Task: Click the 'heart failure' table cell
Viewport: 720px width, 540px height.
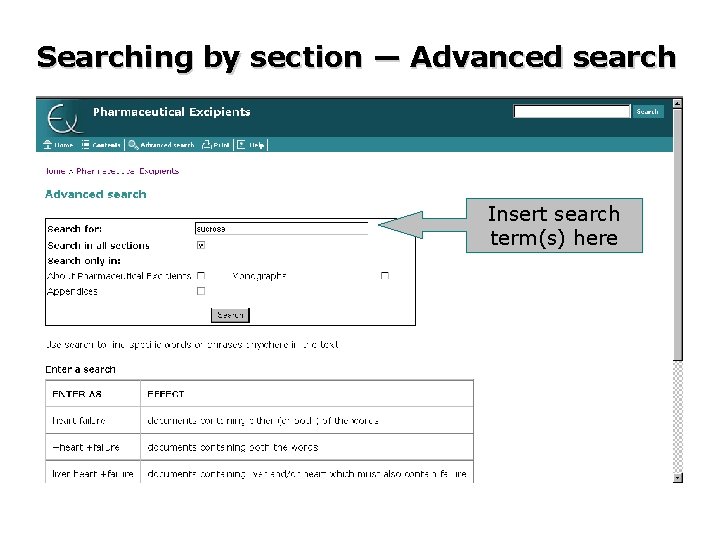Action: (x=93, y=420)
